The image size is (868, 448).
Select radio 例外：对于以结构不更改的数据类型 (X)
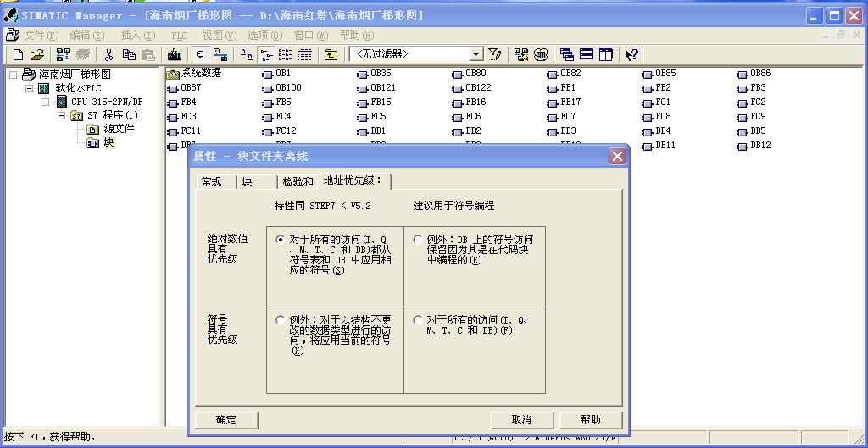pos(281,320)
